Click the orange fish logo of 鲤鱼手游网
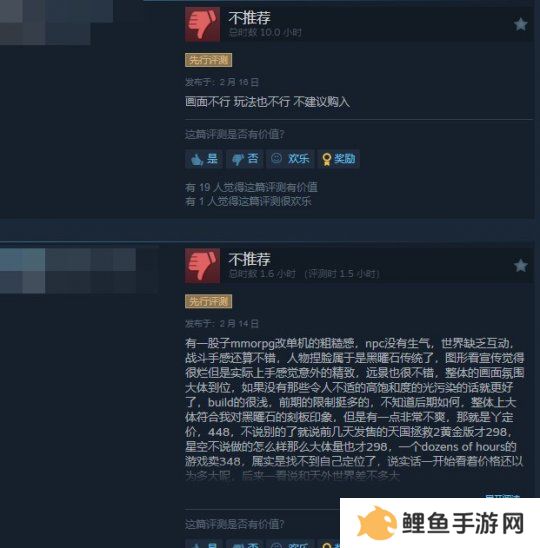This screenshot has height=548, width=540. coord(377,523)
